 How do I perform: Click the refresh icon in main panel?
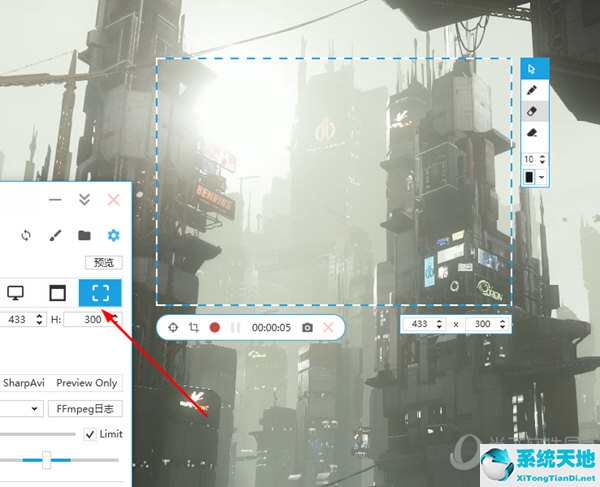click(26, 235)
